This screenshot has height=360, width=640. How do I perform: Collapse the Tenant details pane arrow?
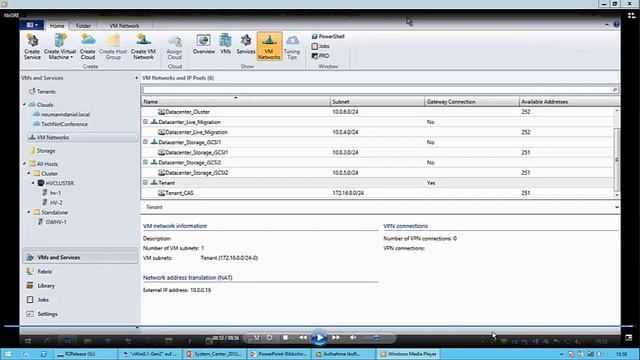(x=616, y=207)
